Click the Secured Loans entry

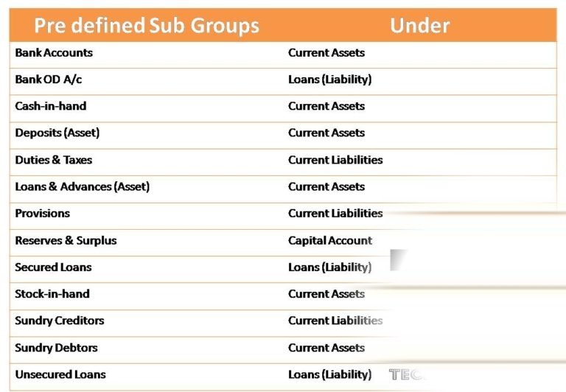coord(53,267)
